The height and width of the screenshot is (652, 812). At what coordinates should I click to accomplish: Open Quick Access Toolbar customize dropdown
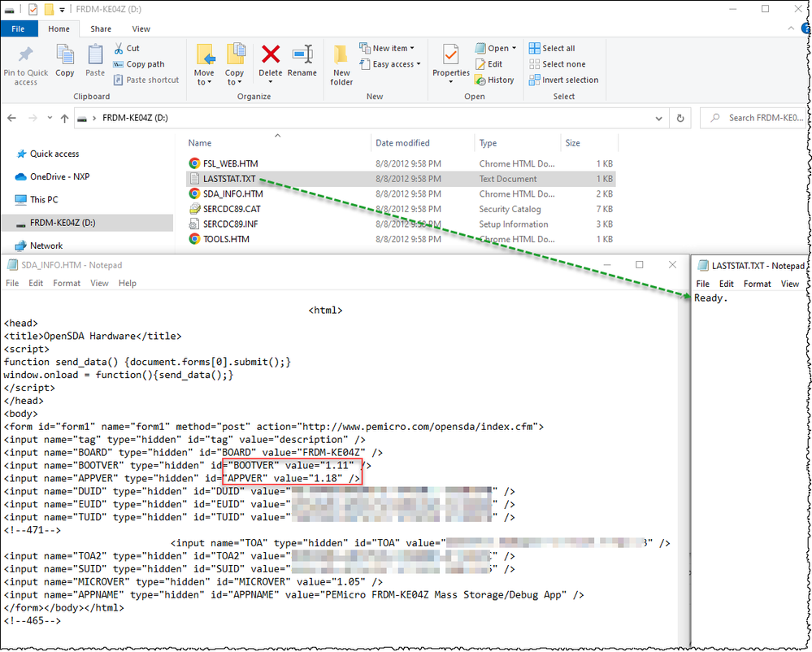point(62,9)
